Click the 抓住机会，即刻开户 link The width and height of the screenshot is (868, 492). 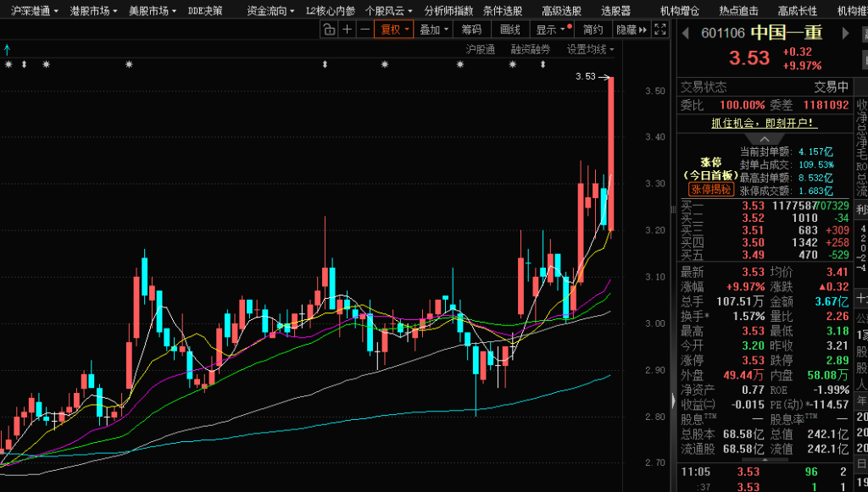(x=764, y=123)
